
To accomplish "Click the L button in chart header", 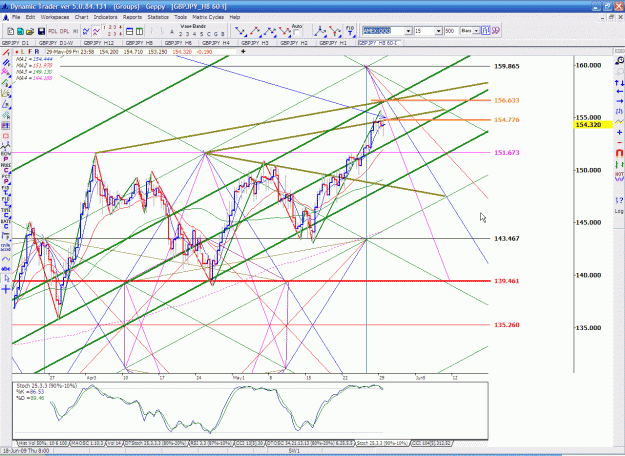I will tap(23, 51).
